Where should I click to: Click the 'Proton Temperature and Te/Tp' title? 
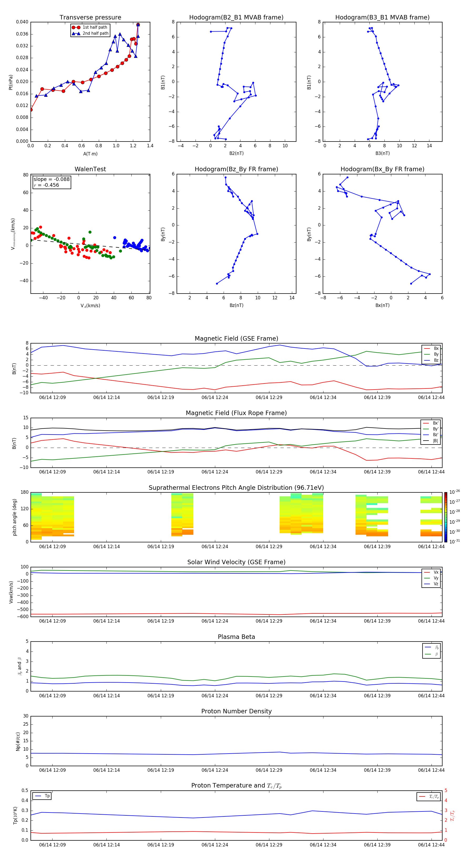(236, 786)
